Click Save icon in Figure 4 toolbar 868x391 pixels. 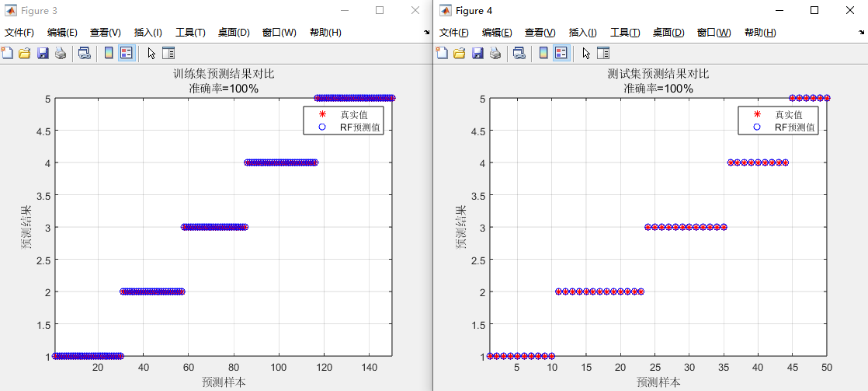pyautogui.click(x=477, y=53)
